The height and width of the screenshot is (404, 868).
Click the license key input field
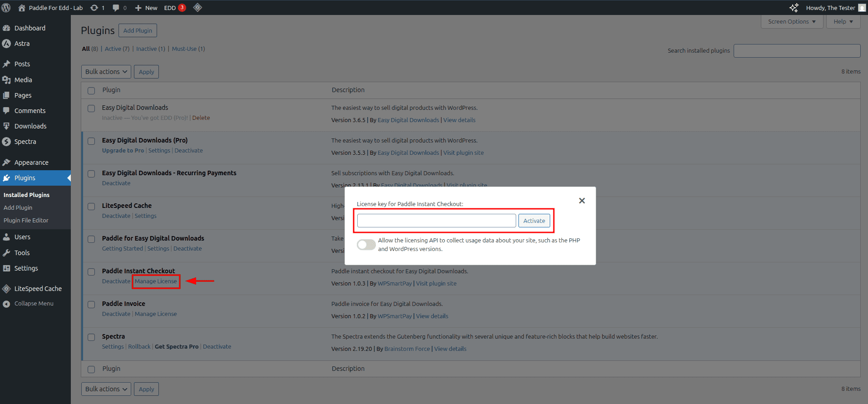(x=436, y=221)
